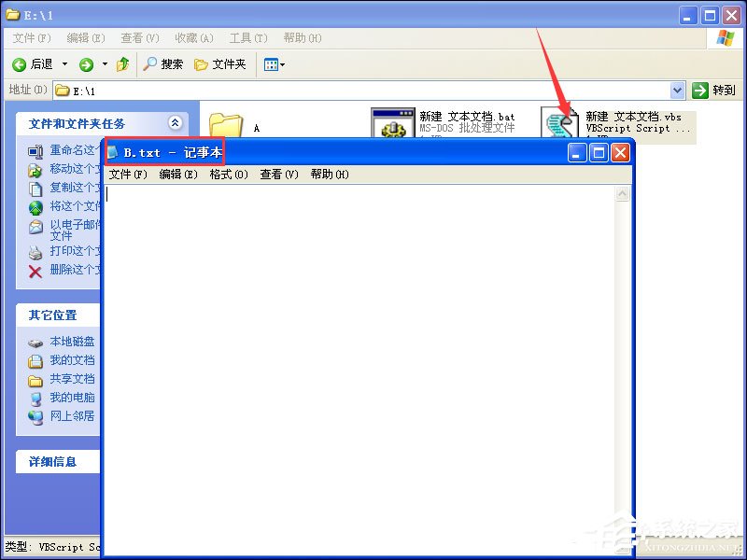Open the Views icon dropdown in toolbar
Image resolution: width=747 pixels, height=560 pixels.
275,64
